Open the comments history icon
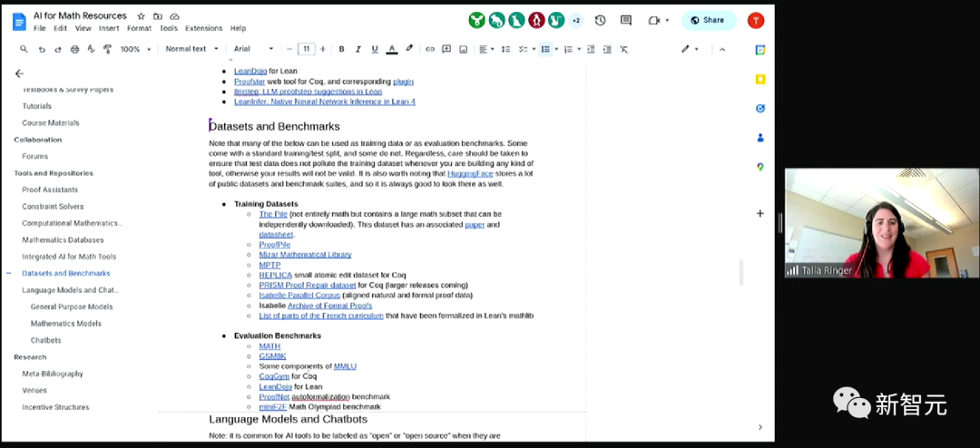 625,21
